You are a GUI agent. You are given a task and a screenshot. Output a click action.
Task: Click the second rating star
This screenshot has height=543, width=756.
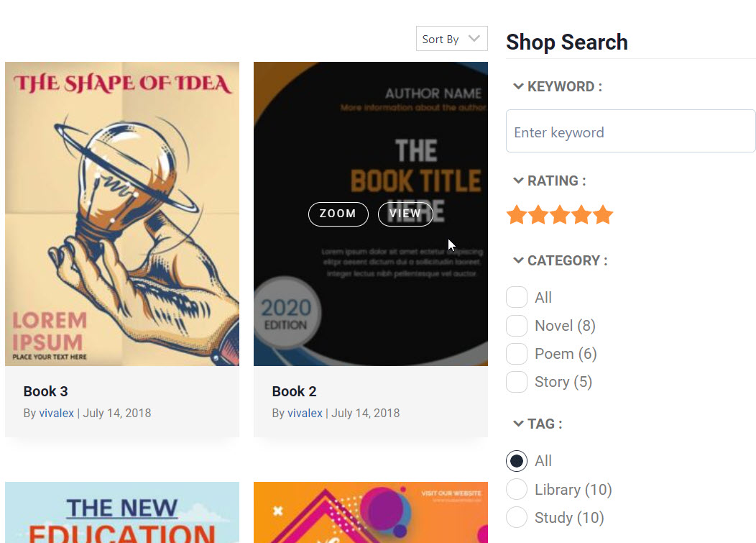click(538, 215)
